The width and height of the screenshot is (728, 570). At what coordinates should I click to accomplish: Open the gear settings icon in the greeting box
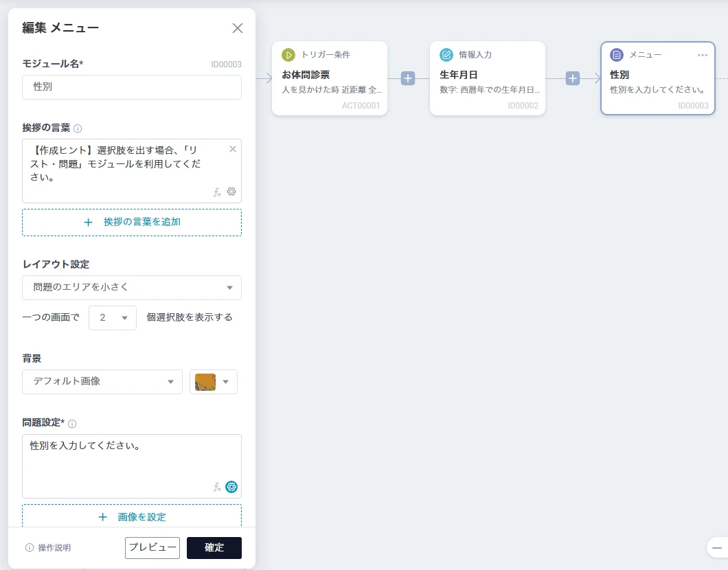[x=231, y=191]
